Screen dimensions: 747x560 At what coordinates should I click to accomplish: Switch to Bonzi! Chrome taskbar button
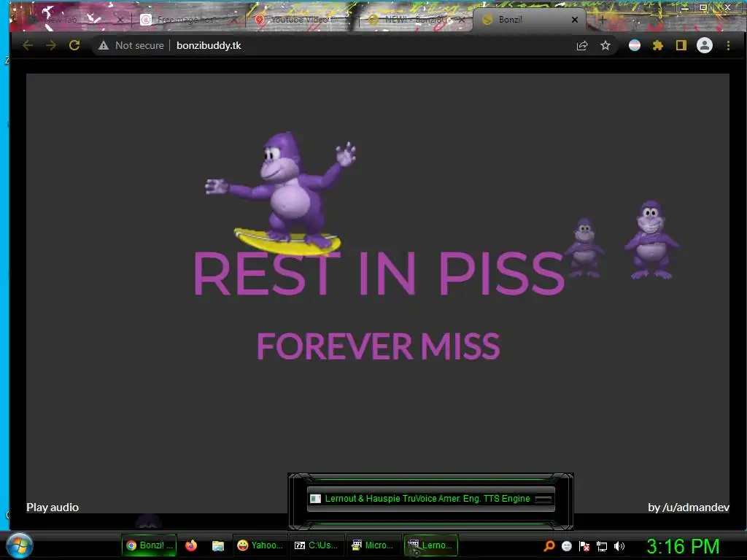[x=149, y=545]
